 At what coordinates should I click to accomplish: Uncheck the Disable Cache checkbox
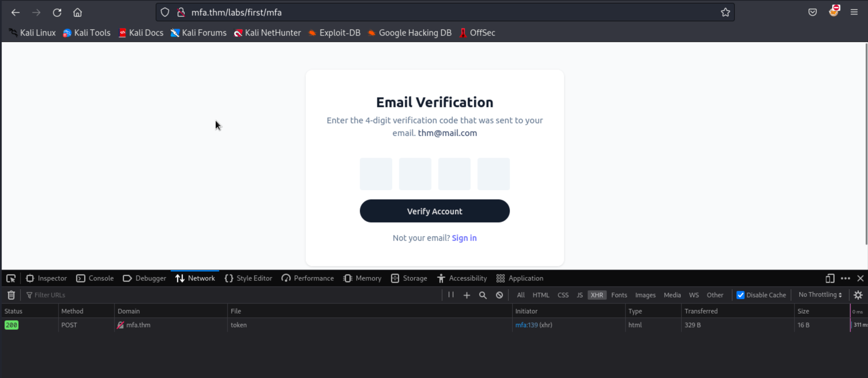pos(740,295)
